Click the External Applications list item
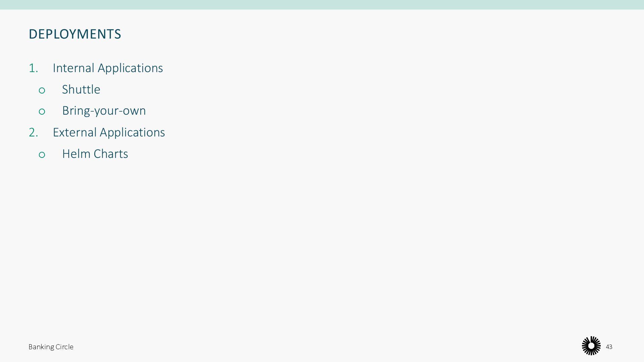 [x=109, y=132]
